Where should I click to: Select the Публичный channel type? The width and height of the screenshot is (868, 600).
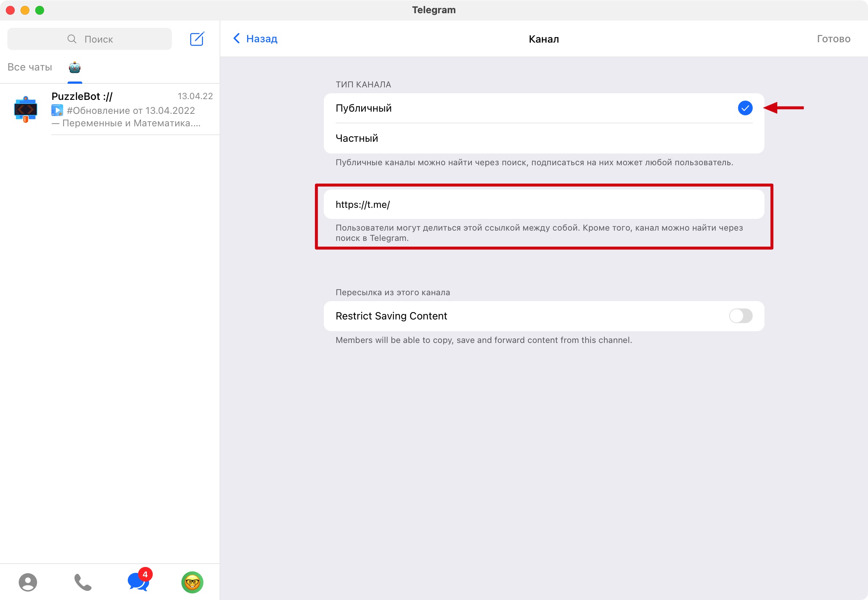click(x=543, y=108)
